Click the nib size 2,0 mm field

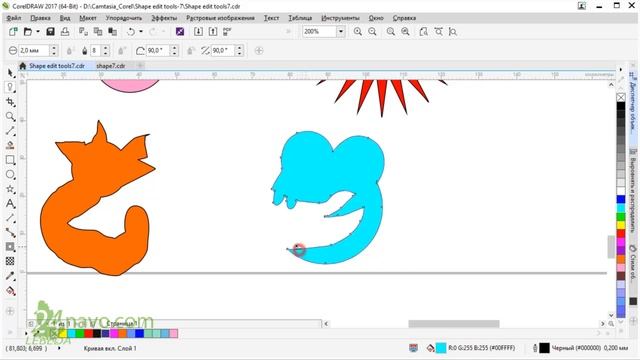(33, 51)
